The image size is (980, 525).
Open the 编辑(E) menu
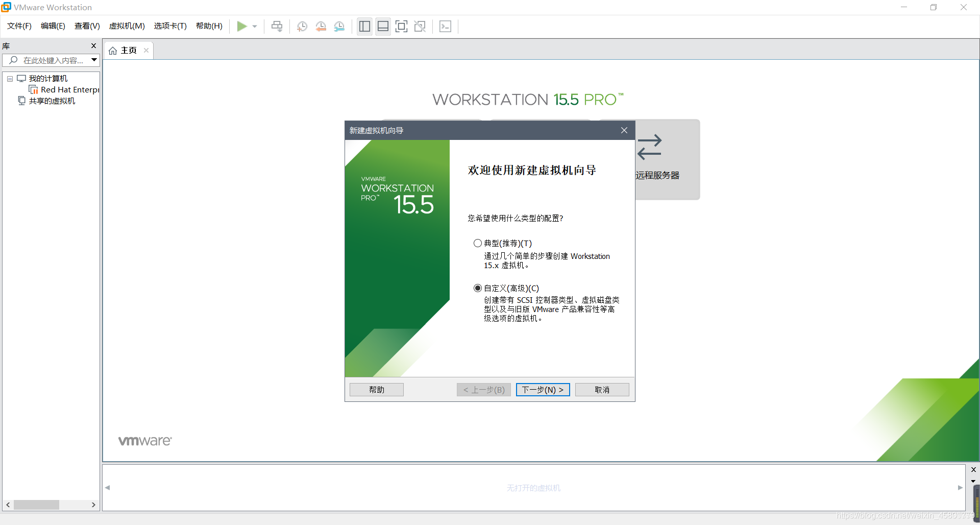(53, 26)
